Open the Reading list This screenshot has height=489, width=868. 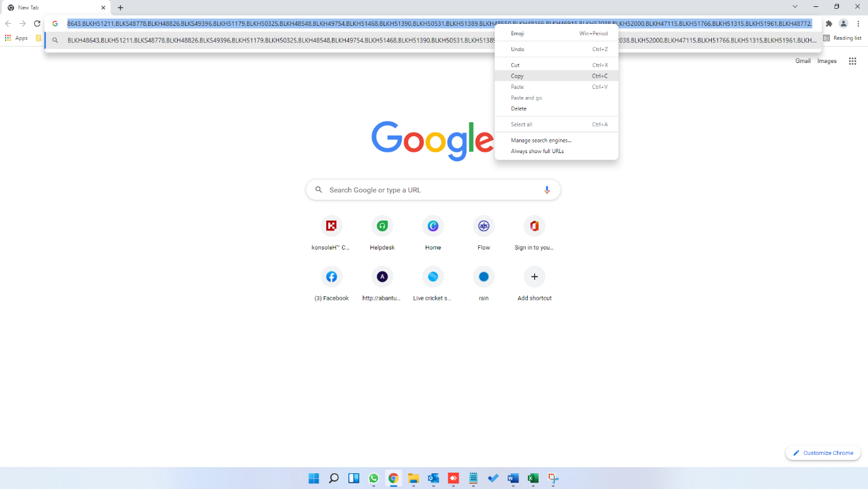pos(842,38)
